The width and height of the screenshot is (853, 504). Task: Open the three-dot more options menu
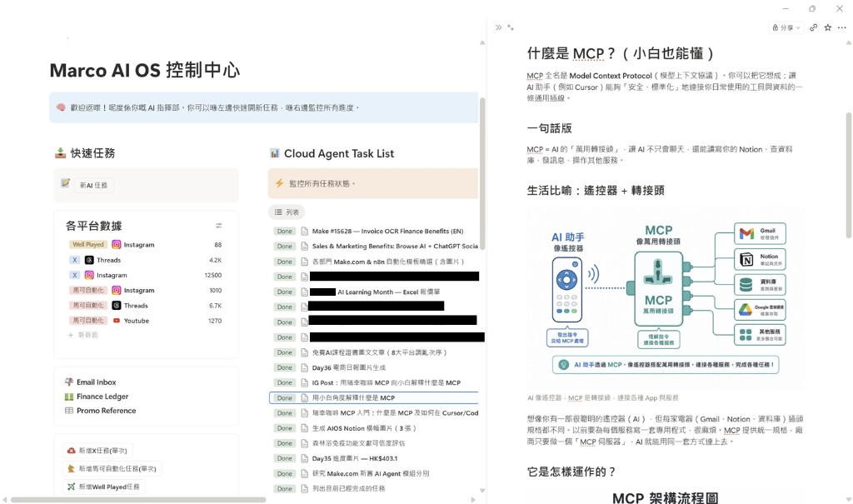pos(841,27)
